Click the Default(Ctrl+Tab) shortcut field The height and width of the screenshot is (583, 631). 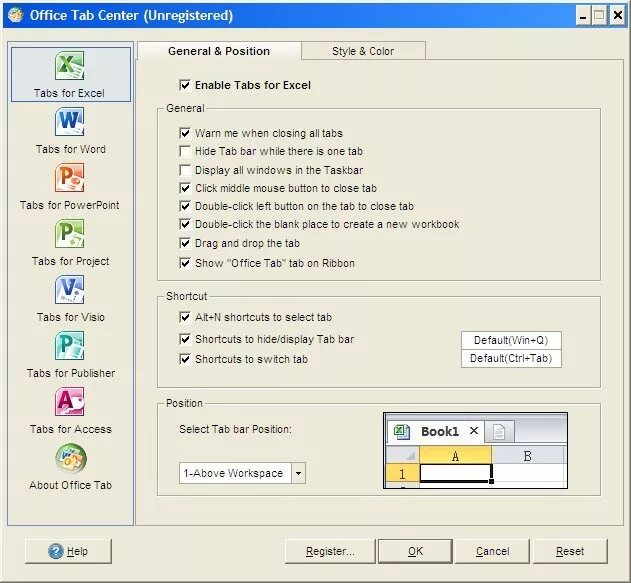pos(511,358)
